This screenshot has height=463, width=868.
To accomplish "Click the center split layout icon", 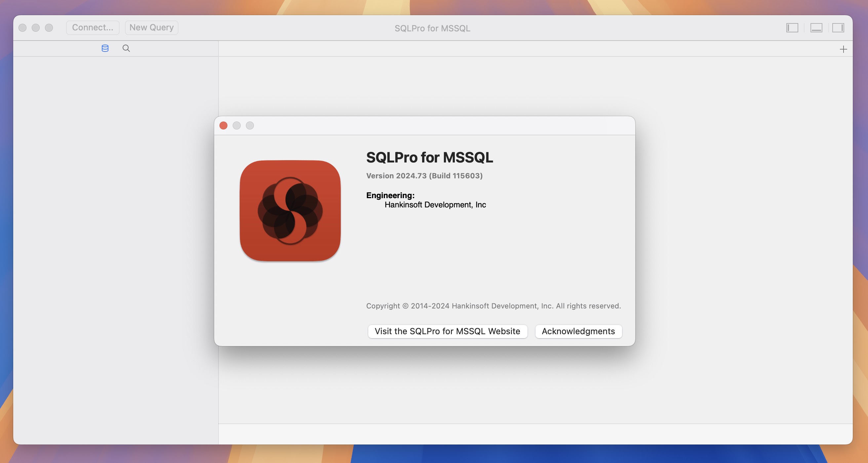I will click(x=815, y=27).
